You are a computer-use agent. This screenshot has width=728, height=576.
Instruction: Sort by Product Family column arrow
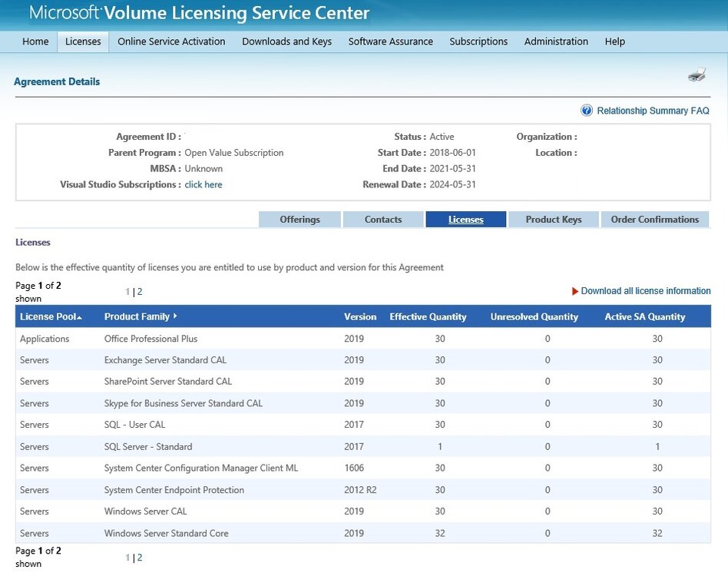pyautogui.click(x=175, y=316)
